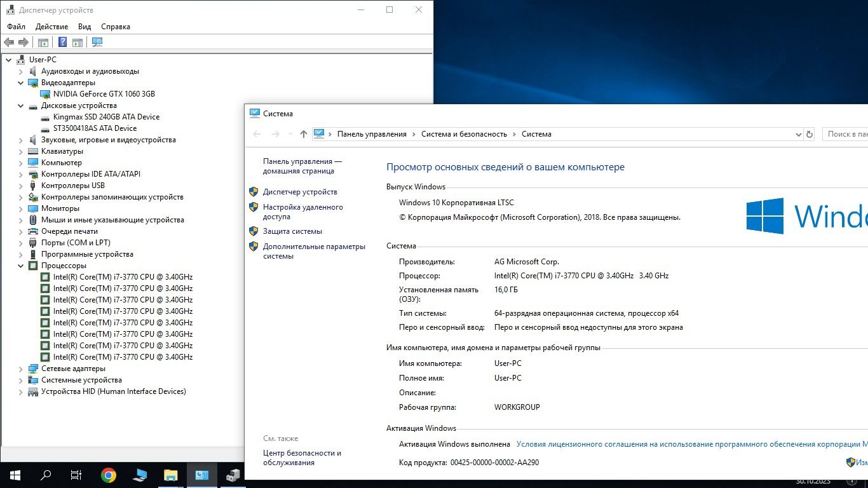This screenshot has height=488, width=868.
Task: Open Центр безопасности и обслуживания link
Action: pyautogui.click(x=302, y=457)
